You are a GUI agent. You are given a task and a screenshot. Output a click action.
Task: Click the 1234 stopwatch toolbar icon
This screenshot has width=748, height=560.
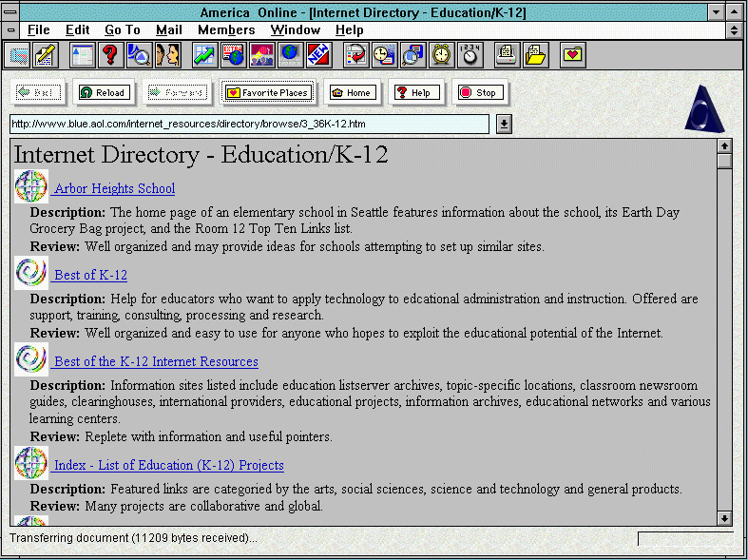pyautogui.click(x=470, y=55)
